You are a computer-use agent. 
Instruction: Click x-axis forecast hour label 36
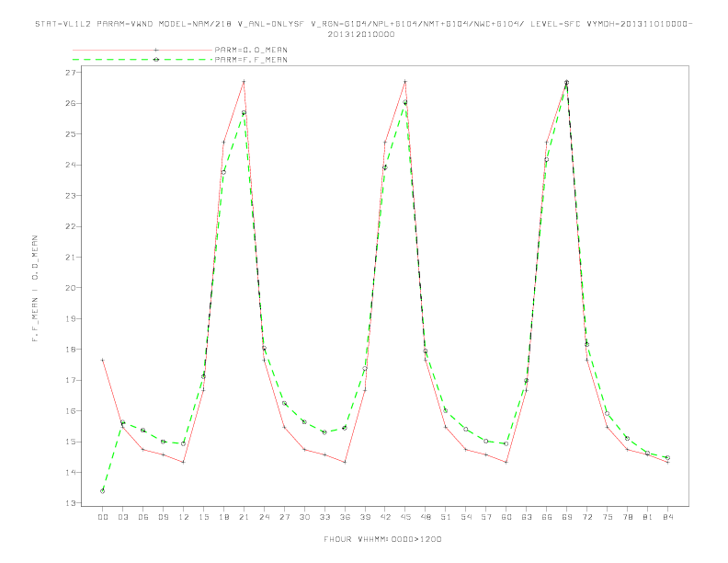pyautogui.click(x=345, y=517)
